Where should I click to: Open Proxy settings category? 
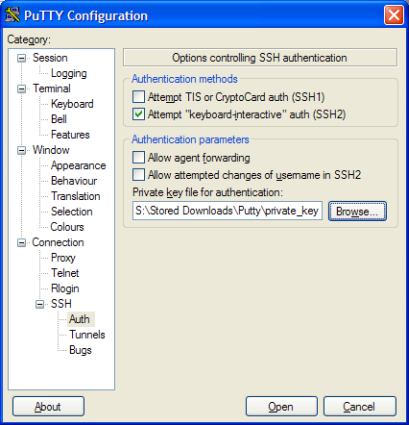[63, 258]
